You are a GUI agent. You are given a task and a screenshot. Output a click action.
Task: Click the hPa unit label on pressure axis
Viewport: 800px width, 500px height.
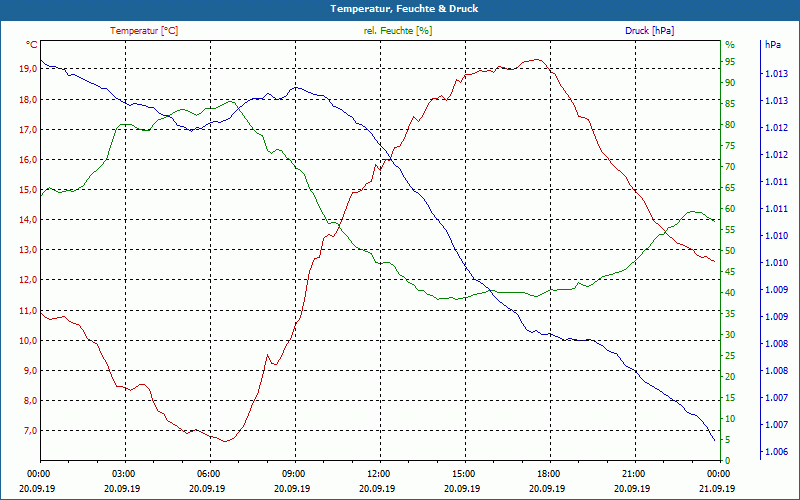pos(773,45)
